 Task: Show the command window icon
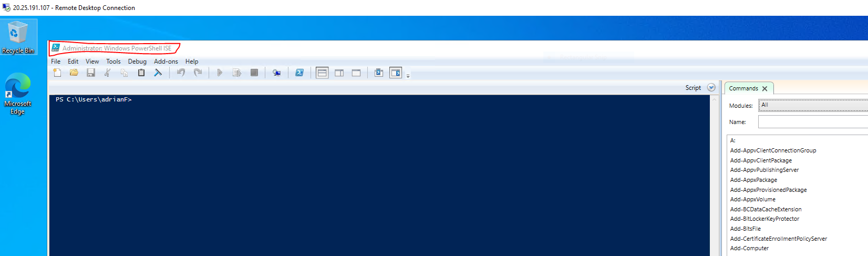point(379,73)
